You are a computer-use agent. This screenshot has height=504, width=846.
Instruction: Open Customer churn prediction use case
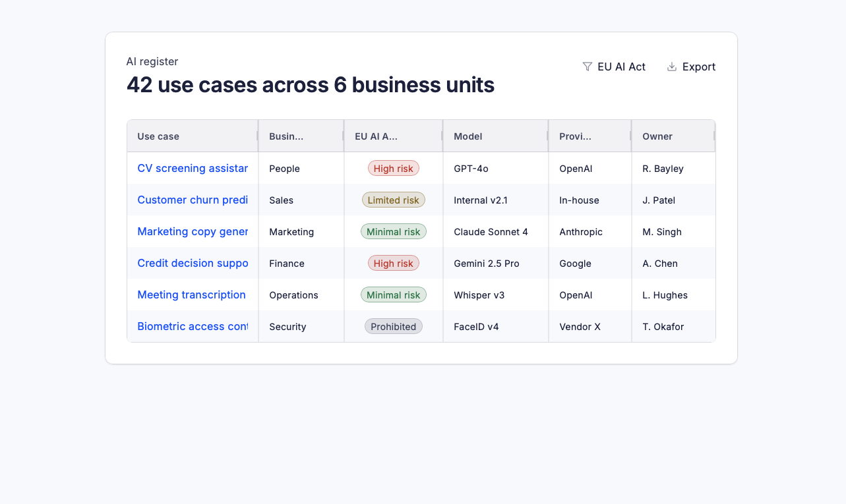(193, 200)
